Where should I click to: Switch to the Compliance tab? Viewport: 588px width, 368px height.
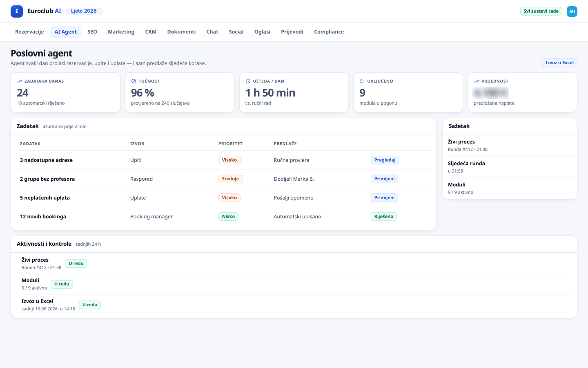tap(329, 32)
